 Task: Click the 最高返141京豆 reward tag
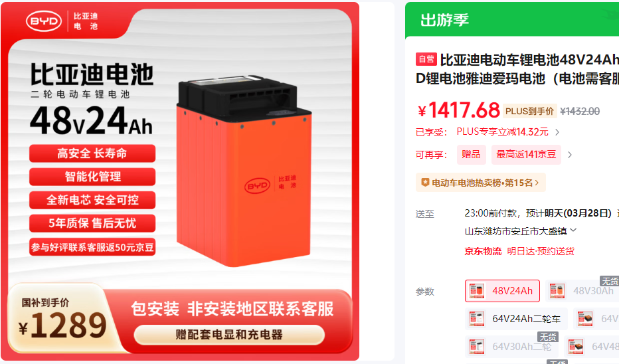(x=526, y=154)
